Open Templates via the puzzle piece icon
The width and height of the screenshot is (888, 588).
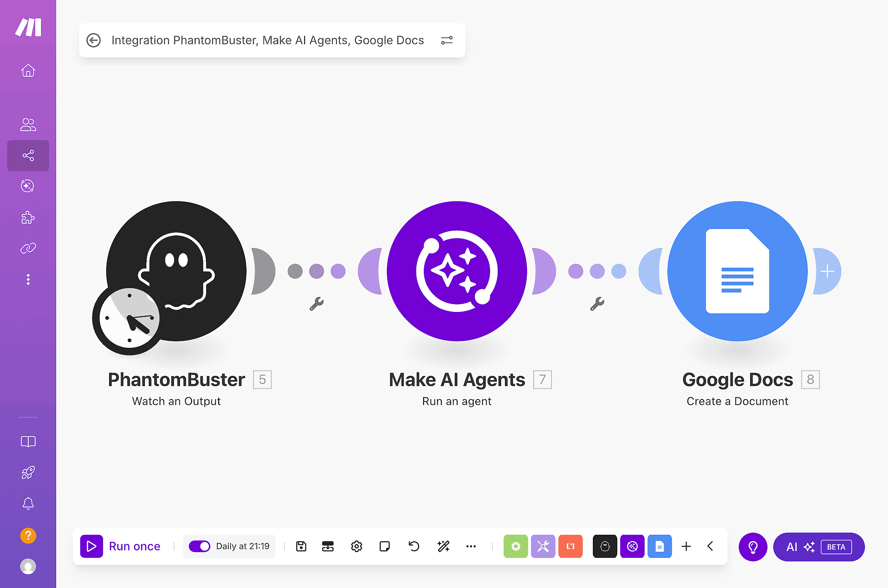click(x=28, y=218)
